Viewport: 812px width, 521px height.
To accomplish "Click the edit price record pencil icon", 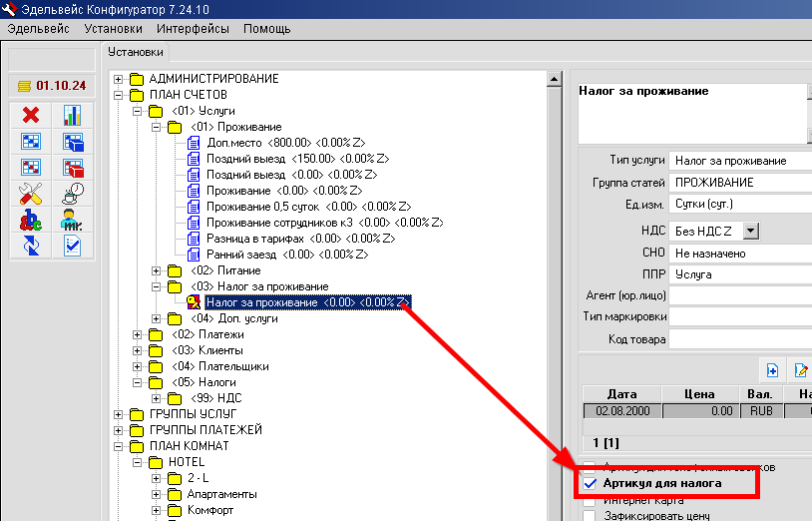I will coord(800,370).
